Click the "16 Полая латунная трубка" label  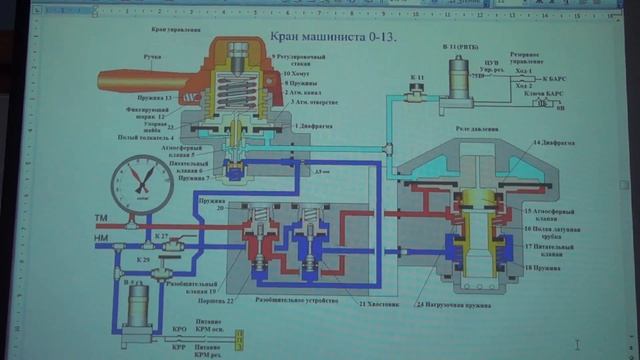(552, 233)
